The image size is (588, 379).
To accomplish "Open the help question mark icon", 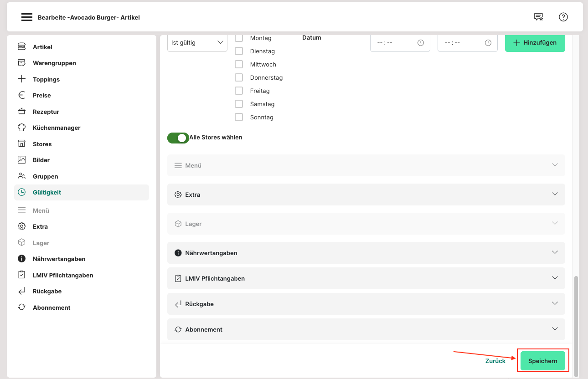I will (563, 17).
